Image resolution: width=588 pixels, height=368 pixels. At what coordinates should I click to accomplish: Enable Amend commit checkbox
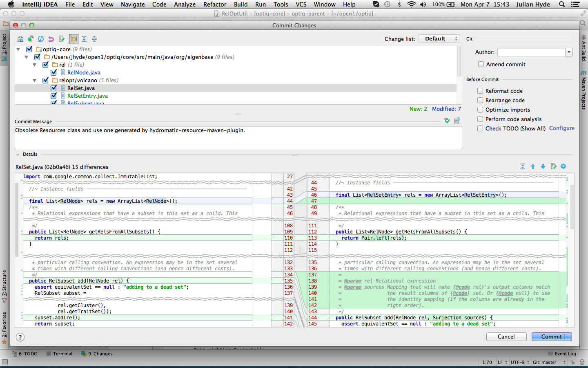(x=481, y=64)
